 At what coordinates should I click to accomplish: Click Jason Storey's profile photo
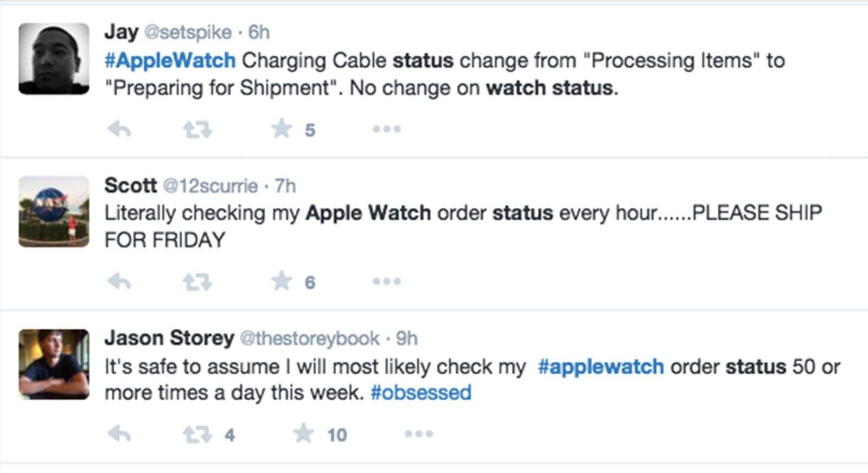tap(54, 364)
